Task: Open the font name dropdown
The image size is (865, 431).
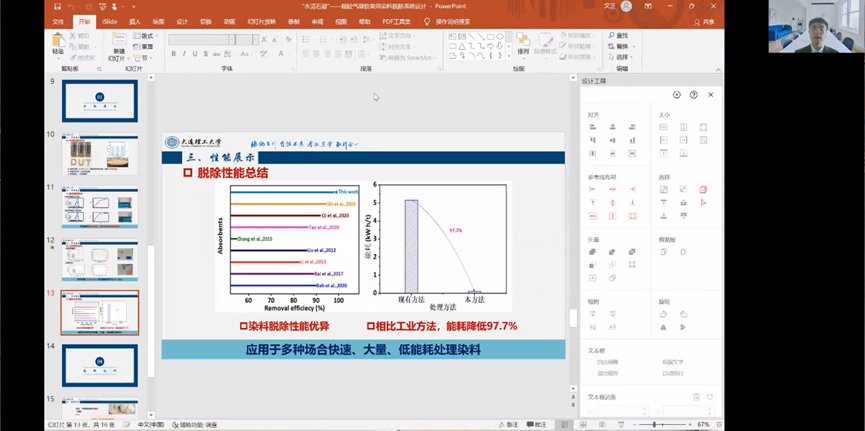Action: (x=233, y=40)
